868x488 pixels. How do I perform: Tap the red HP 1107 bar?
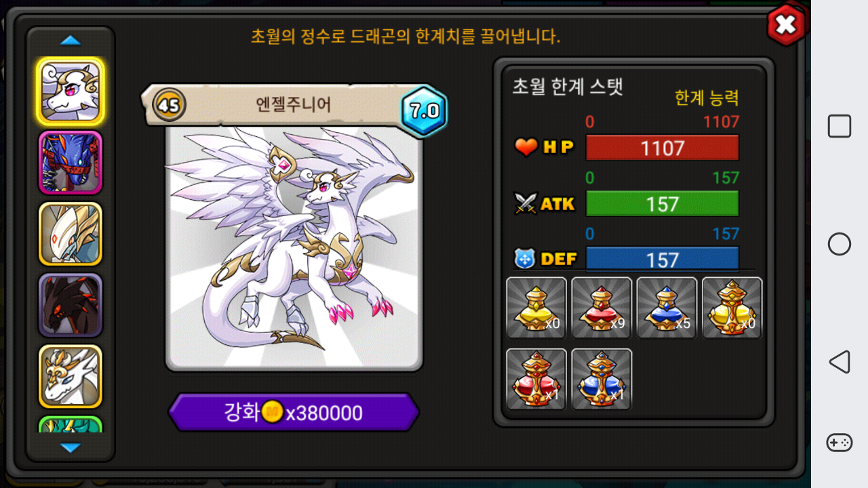[x=663, y=148]
